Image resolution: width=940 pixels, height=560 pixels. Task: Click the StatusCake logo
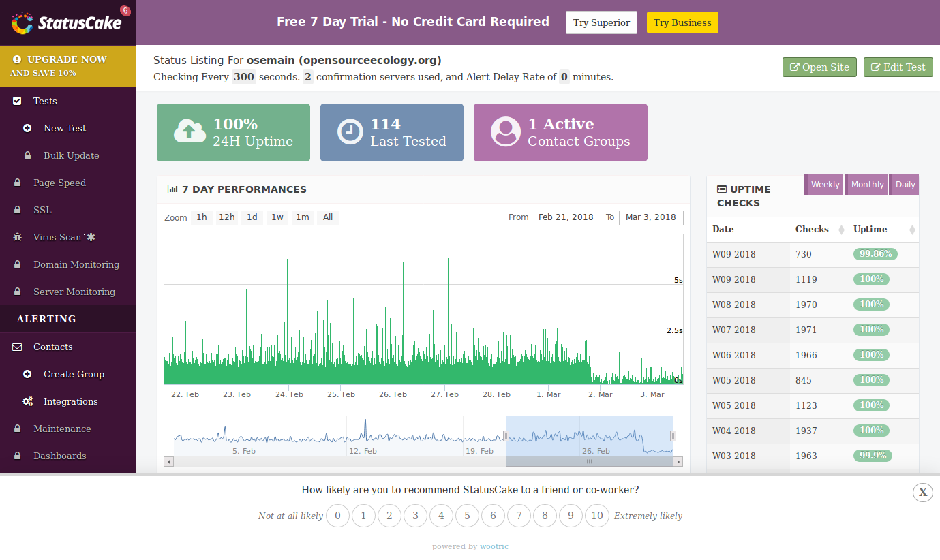tap(67, 22)
